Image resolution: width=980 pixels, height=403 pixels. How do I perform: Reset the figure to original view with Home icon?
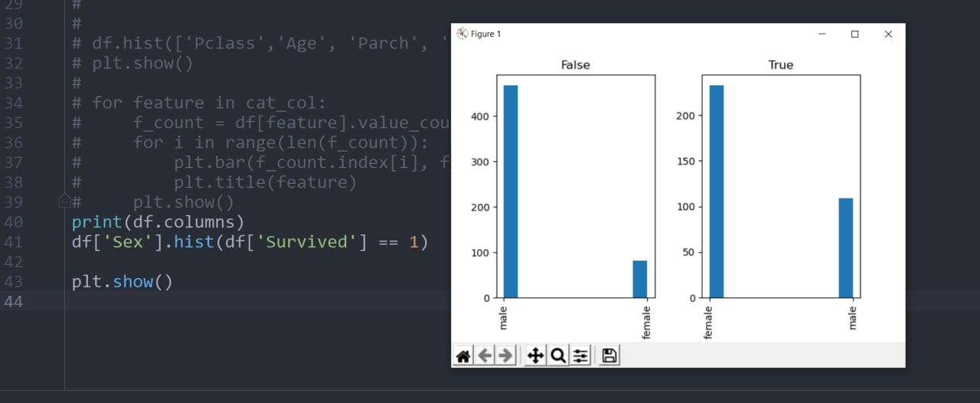463,355
